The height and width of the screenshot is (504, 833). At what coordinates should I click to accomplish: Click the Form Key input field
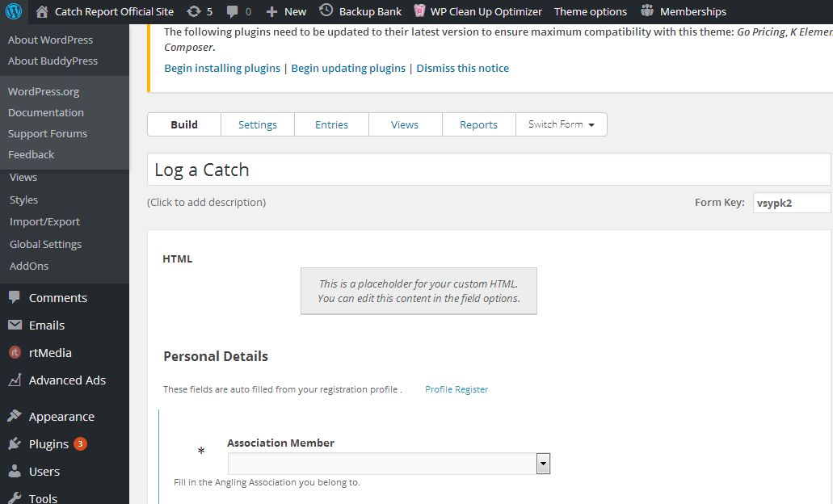click(x=790, y=203)
